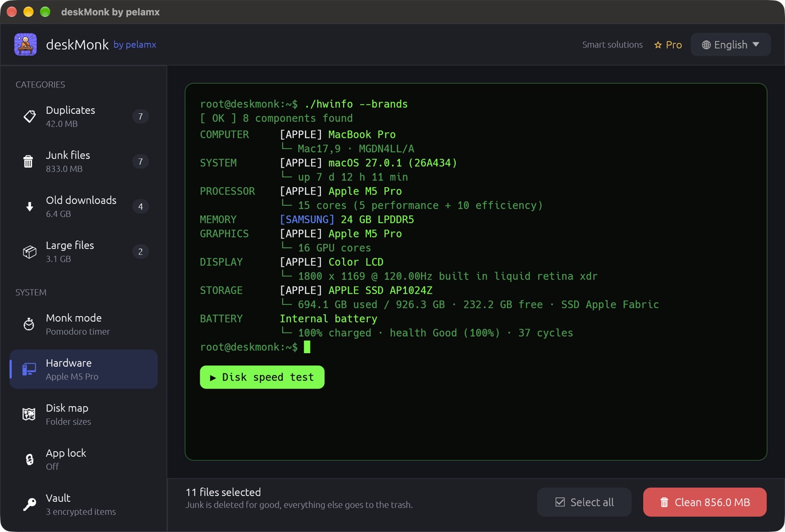
Task: Click the 'Internal battery' line
Action: coord(329,319)
